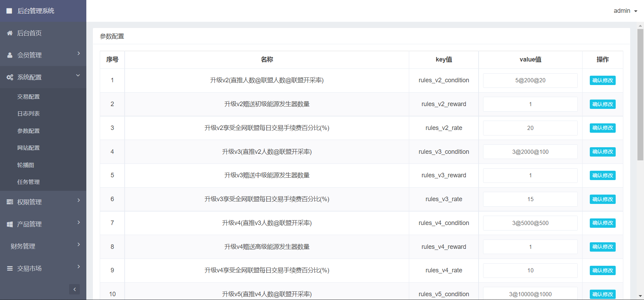Click the 名称 column header
The width and height of the screenshot is (644, 300).
pyautogui.click(x=267, y=60)
